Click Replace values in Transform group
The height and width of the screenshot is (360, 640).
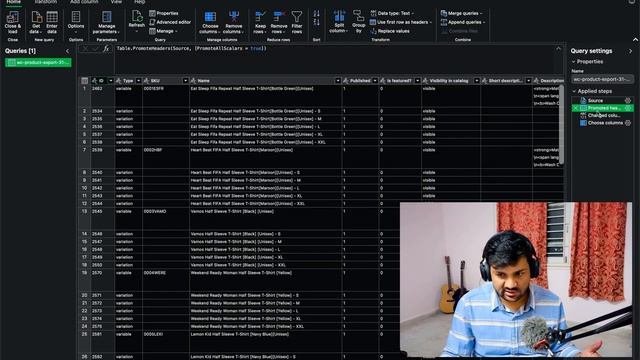390,31
